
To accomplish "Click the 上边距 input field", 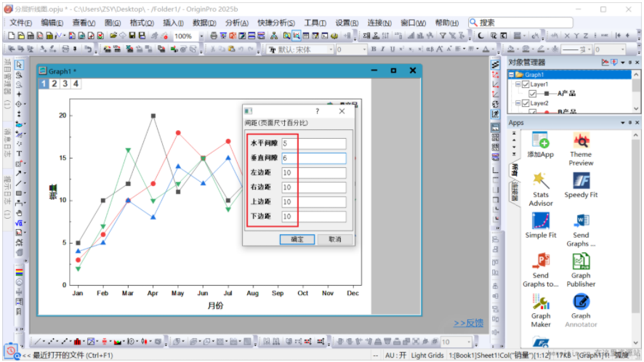I will coord(314,202).
